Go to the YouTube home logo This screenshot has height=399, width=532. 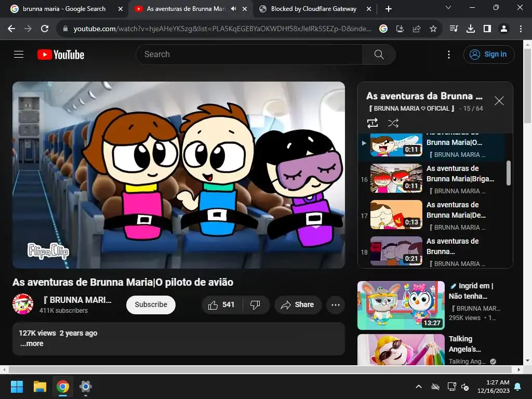coord(61,54)
